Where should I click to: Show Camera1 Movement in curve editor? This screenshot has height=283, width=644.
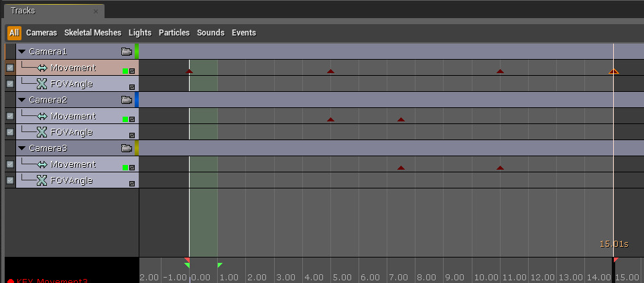[132, 71]
